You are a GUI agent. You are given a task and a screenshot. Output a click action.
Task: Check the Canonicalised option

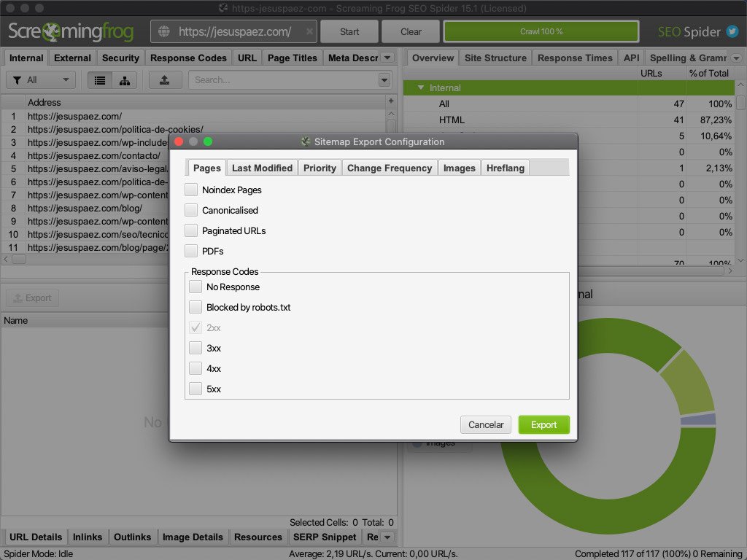191,210
